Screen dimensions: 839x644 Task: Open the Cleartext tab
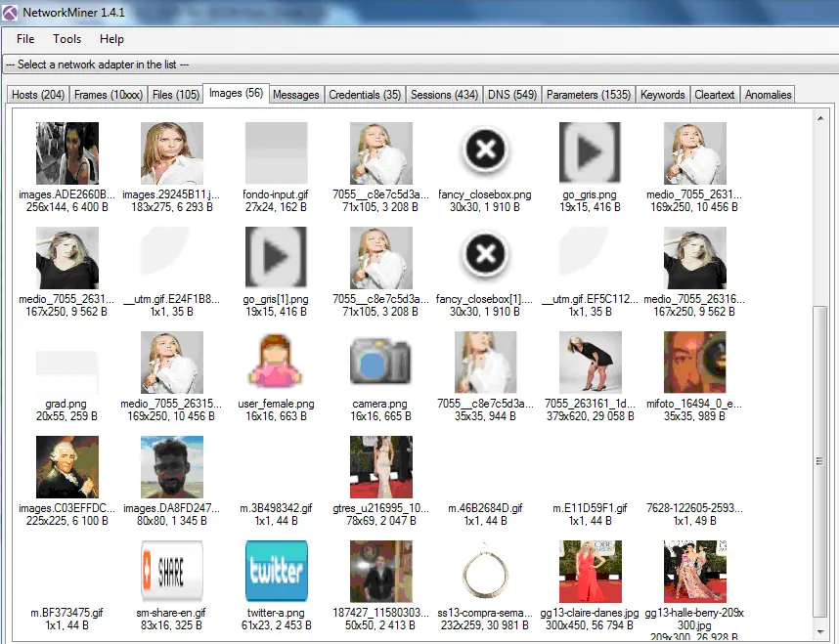[x=715, y=95]
